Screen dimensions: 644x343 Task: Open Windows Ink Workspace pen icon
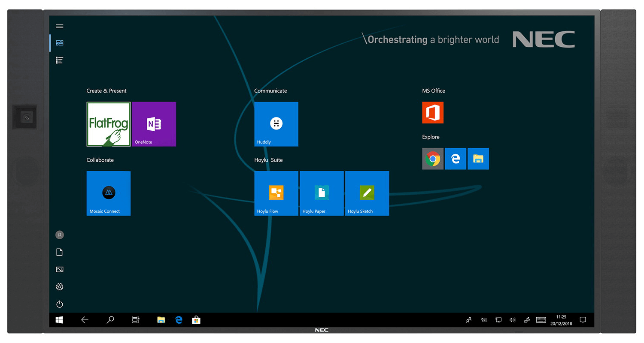(527, 320)
